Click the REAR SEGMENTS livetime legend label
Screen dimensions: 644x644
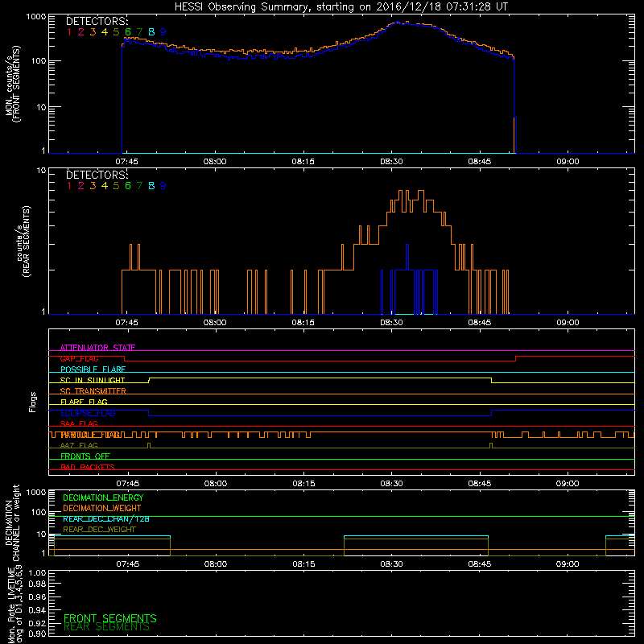[106, 627]
